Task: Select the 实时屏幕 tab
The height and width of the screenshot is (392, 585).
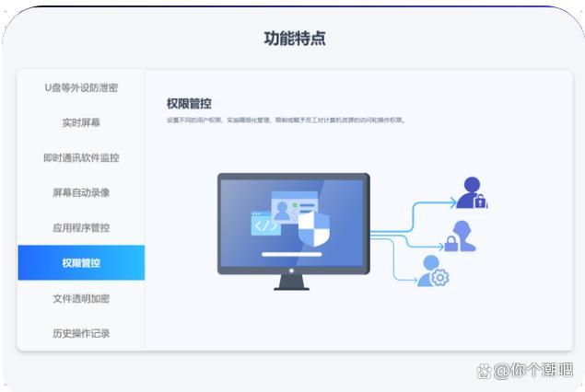Action: pyautogui.click(x=81, y=122)
